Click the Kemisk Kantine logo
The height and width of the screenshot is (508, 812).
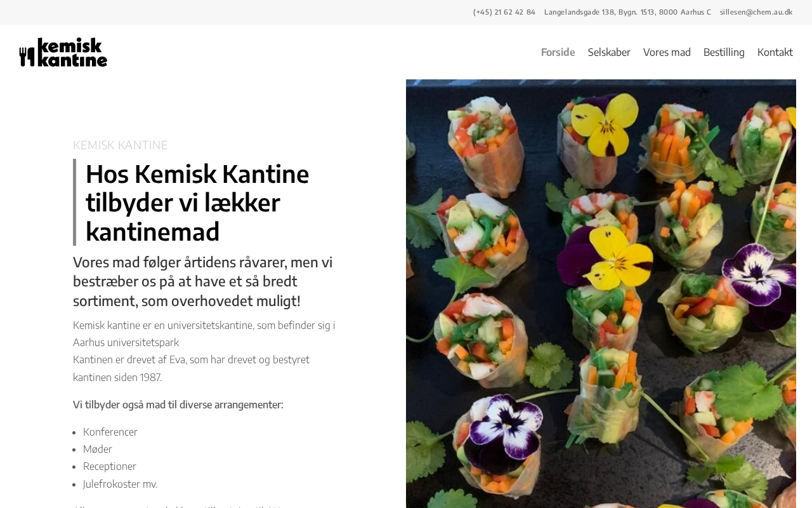[63, 52]
